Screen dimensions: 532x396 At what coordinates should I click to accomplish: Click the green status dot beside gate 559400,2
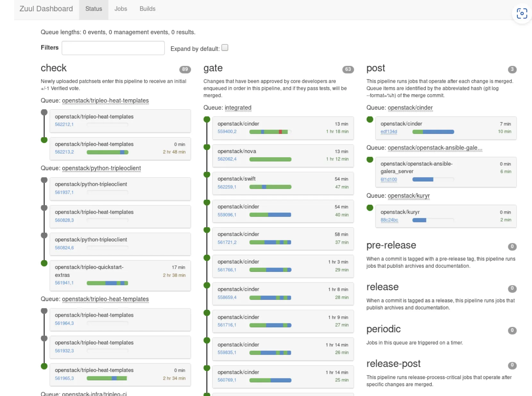pos(207,119)
